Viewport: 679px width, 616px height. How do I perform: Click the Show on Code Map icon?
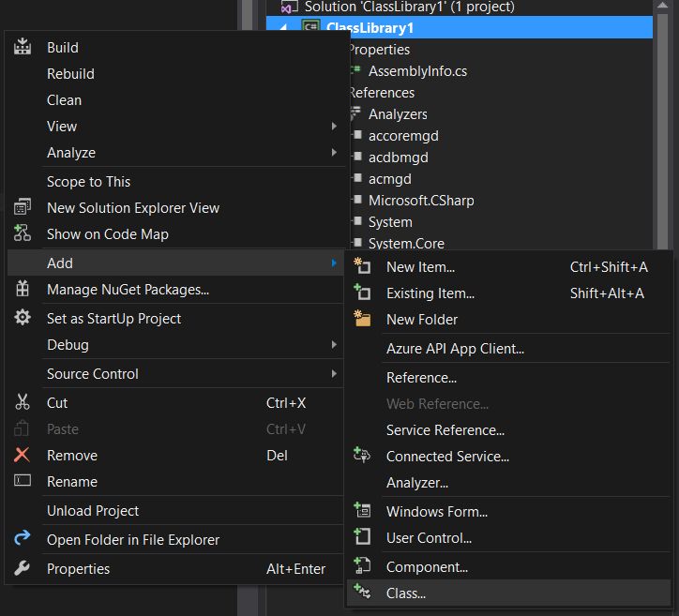(x=23, y=233)
